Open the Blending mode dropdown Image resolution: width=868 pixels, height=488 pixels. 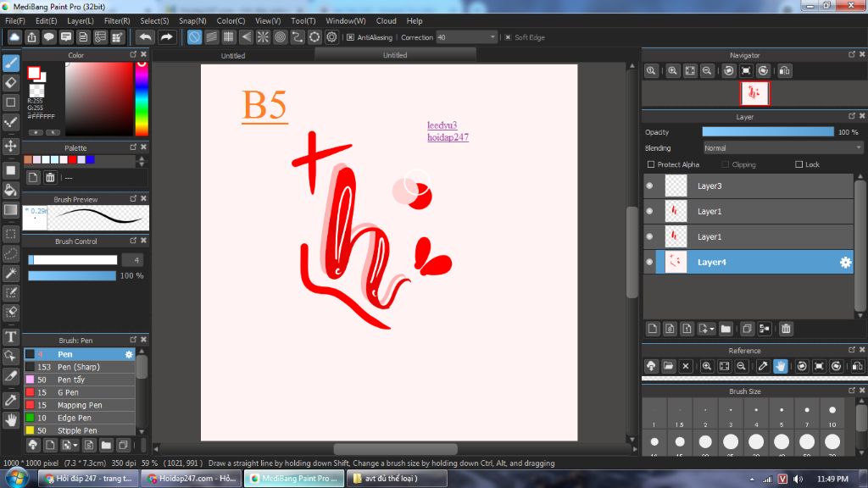[x=782, y=148]
